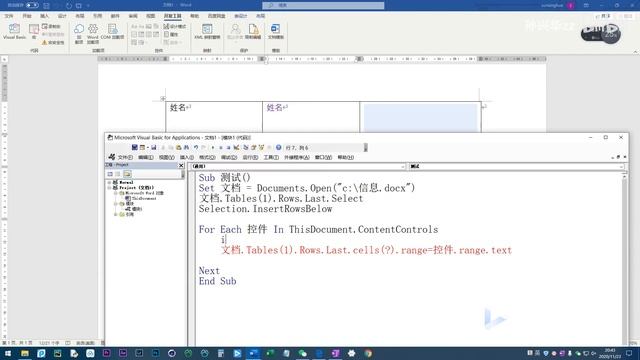640x360 pixels.
Task: Open Visual Basic editor from Word ribbon
Action: 14,31
